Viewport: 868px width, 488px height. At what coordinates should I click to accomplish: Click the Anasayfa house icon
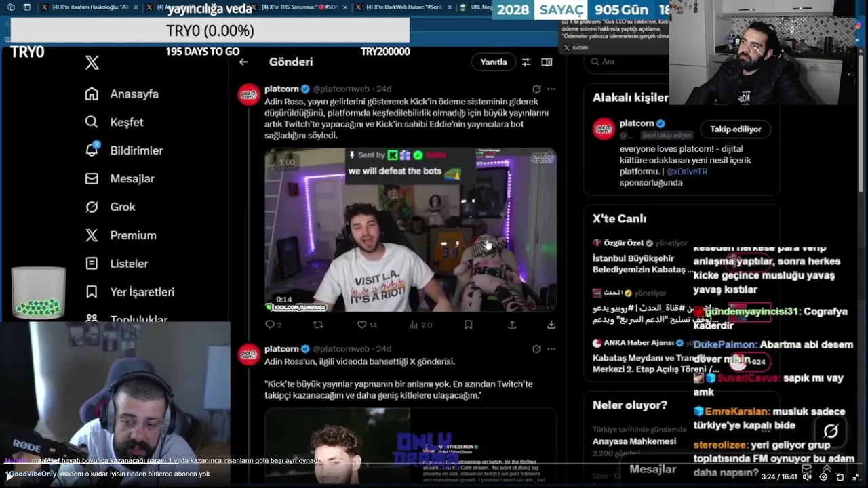pyautogui.click(x=92, y=94)
